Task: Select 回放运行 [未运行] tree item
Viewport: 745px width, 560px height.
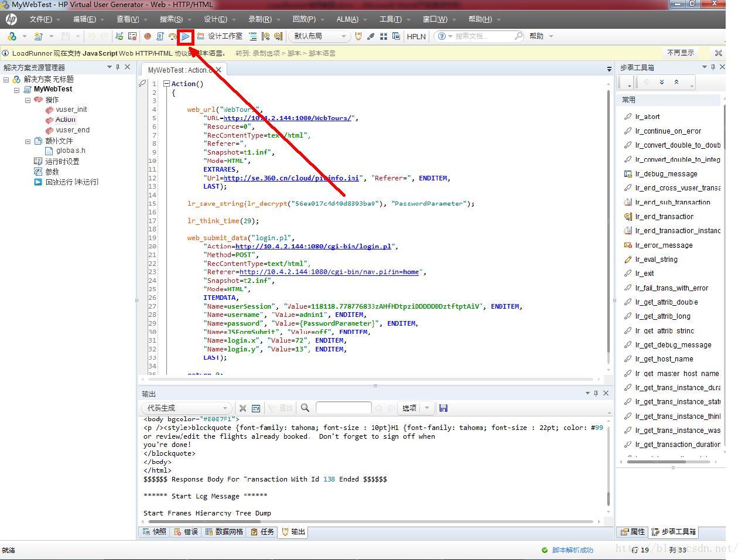Action: coord(72,182)
